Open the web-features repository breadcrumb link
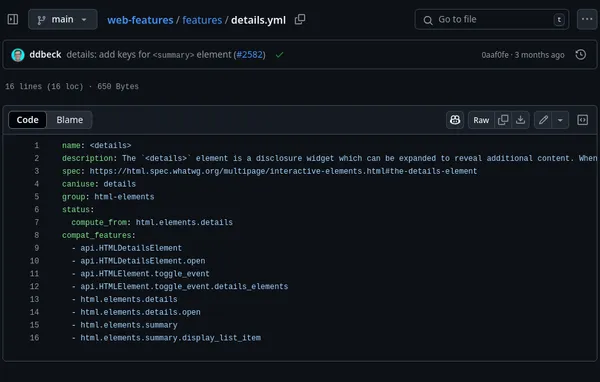 140,20
